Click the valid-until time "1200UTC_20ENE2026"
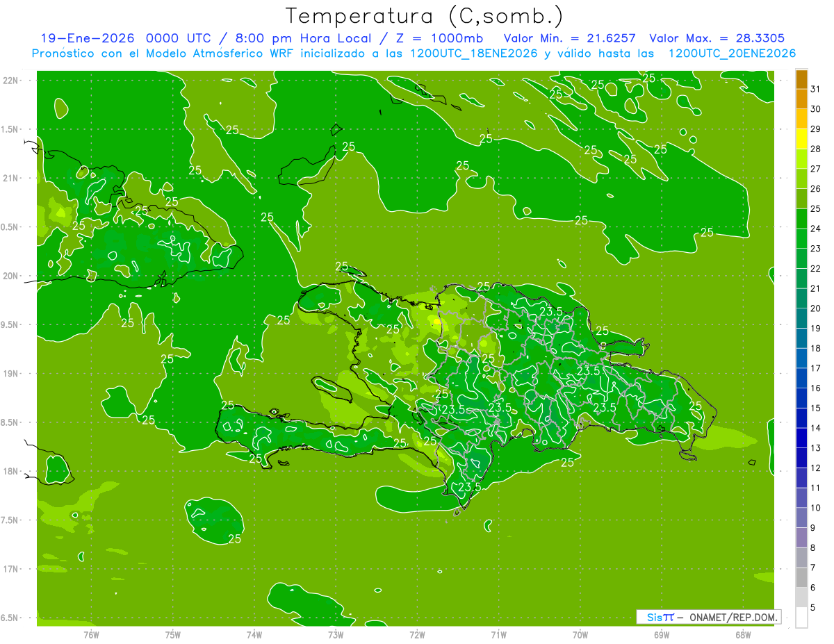The width and height of the screenshot is (834, 644). (x=732, y=53)
